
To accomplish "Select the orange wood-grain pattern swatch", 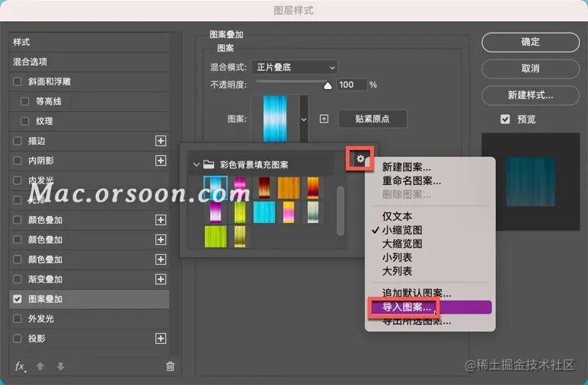I will tap(289, 188).
